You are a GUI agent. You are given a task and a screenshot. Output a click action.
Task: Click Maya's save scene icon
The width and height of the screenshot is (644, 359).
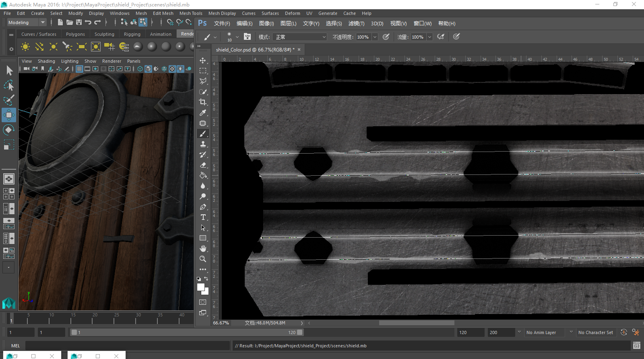(79, 23)
